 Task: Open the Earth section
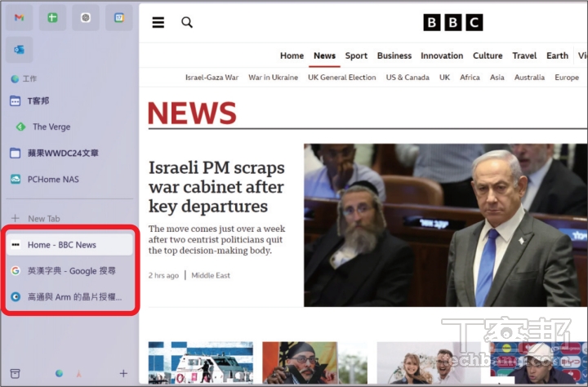pyautogui.click(x=557, y=56)
